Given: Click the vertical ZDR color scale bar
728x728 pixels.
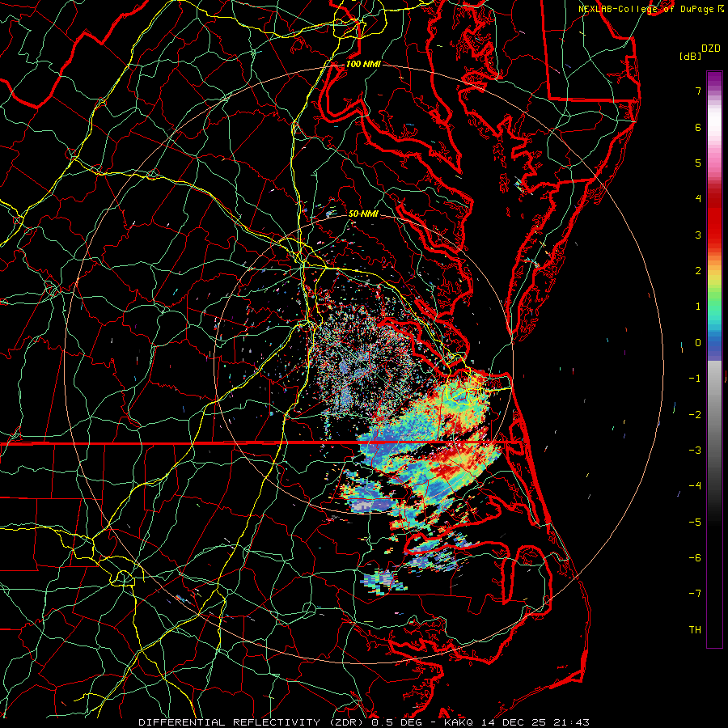Looking at the screenshot, I should pyautogui.click(x=714, y=359).
